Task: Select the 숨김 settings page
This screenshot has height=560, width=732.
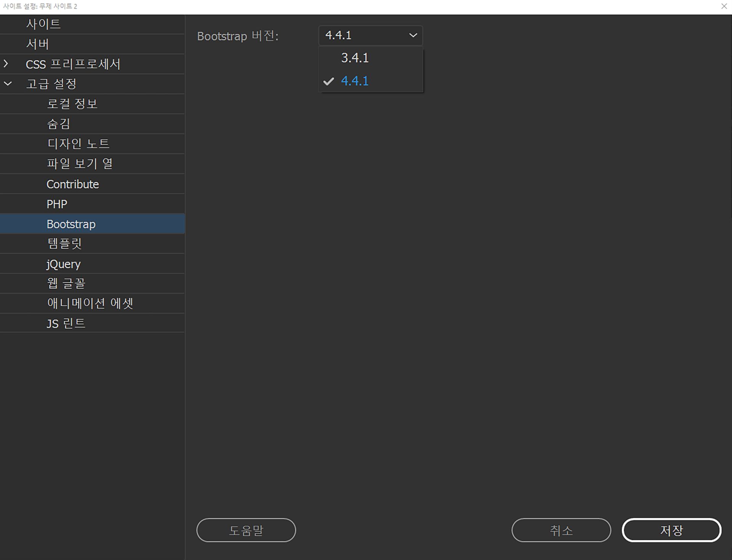Action: click(58, 123)
